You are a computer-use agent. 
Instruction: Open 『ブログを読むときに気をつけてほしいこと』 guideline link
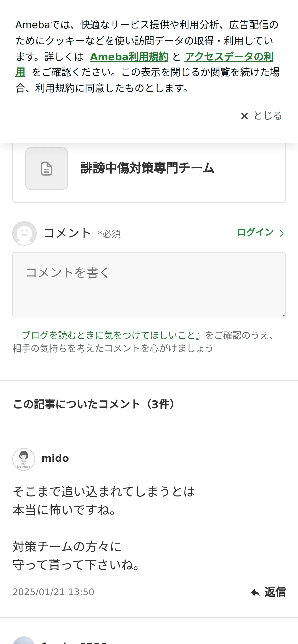click(x=109, y=335)
